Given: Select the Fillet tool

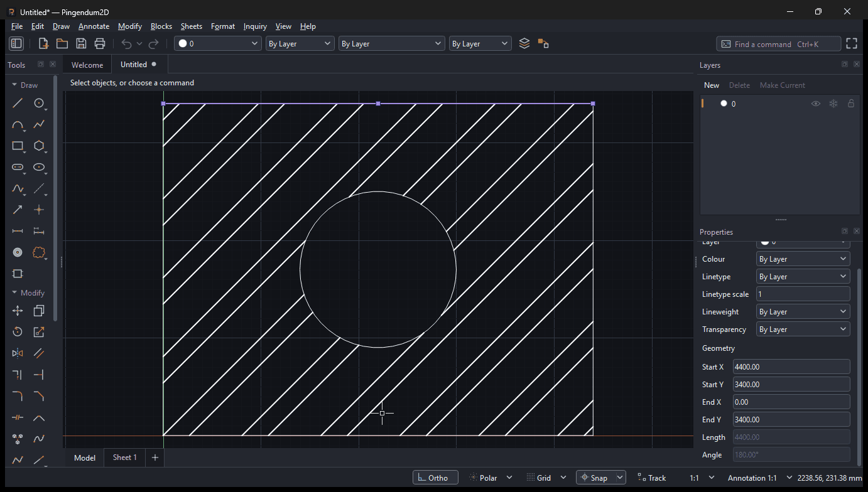Looking at the screenshot, I should click(18, 396).
